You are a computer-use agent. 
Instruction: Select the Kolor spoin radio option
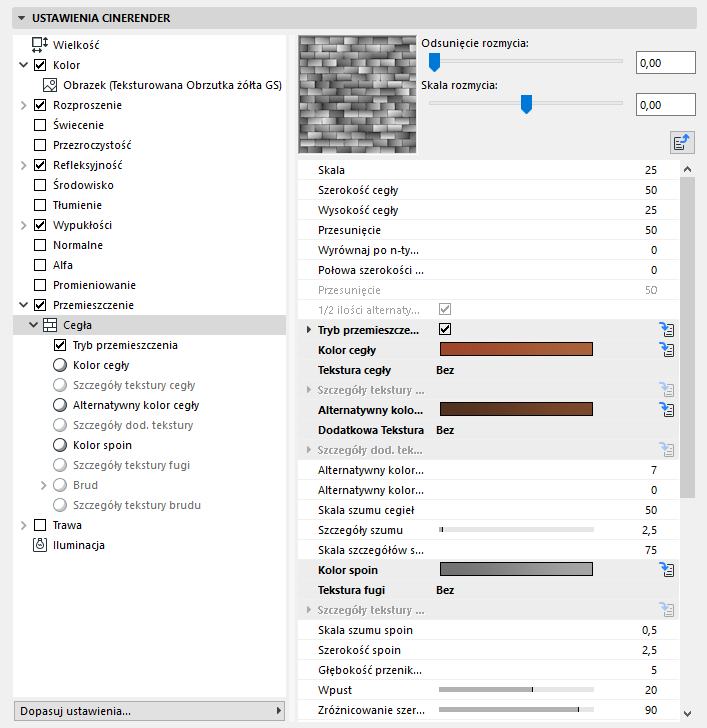tap(60, 445)
